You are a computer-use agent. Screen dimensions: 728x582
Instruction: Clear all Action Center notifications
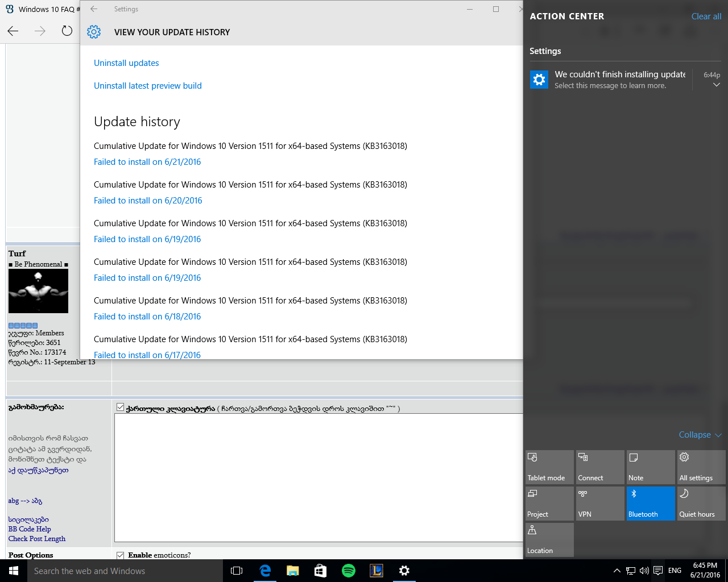click(706, 16)
